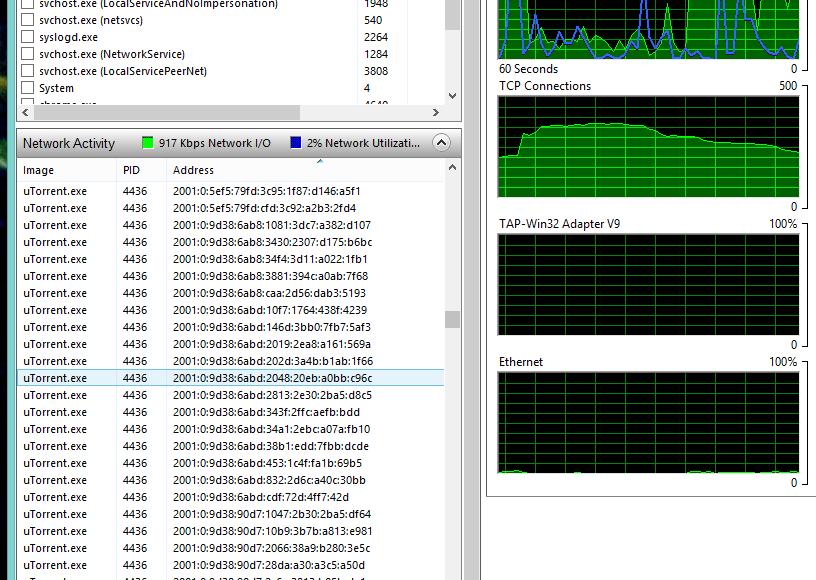816x580 pixels.
Task: Select the uTorrent row with address ending a50d
Action: (x=230, y=565)
